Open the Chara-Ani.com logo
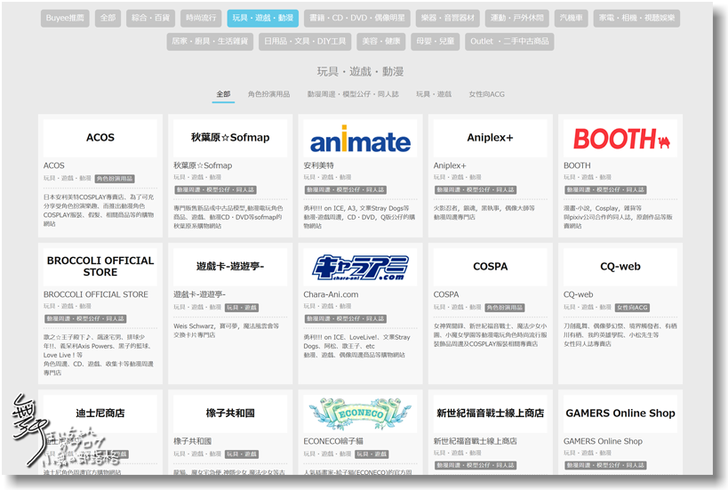The image size is (728, 490). [360, 266]
